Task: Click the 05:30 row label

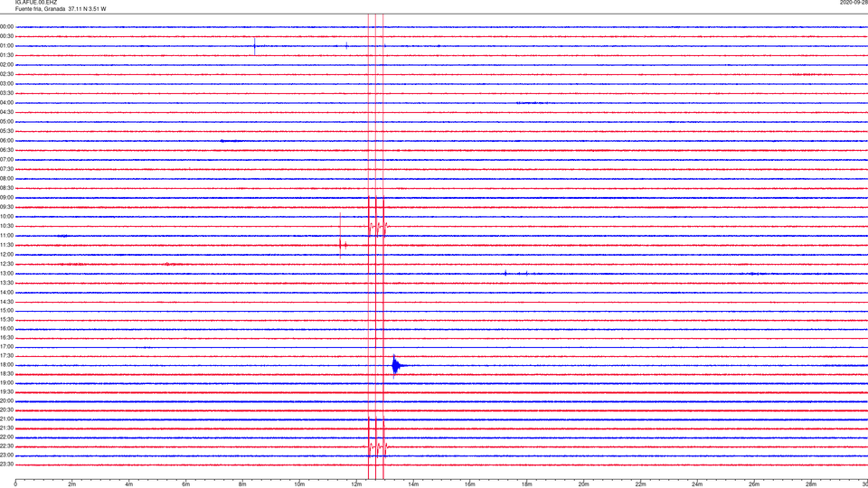Action: tap(6, 131)
